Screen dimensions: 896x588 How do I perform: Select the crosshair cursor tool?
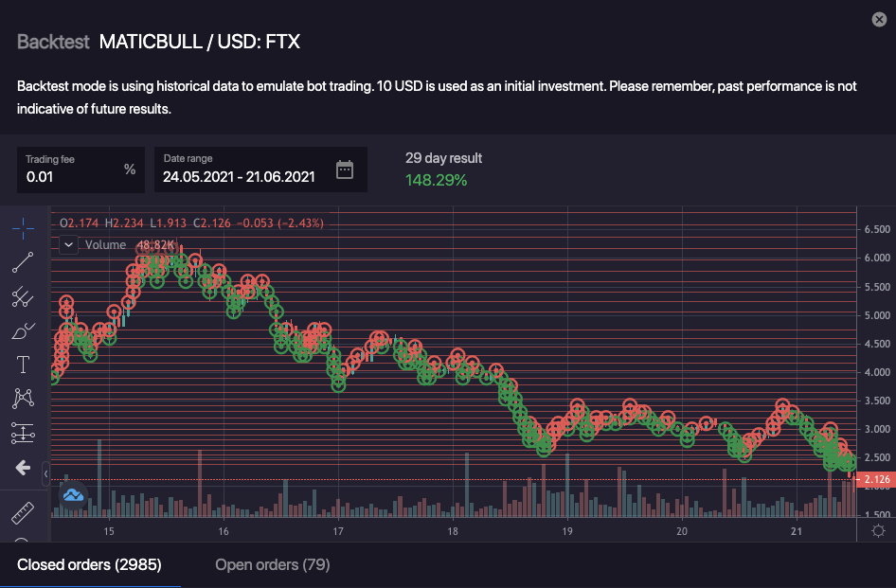pos(24,227)
